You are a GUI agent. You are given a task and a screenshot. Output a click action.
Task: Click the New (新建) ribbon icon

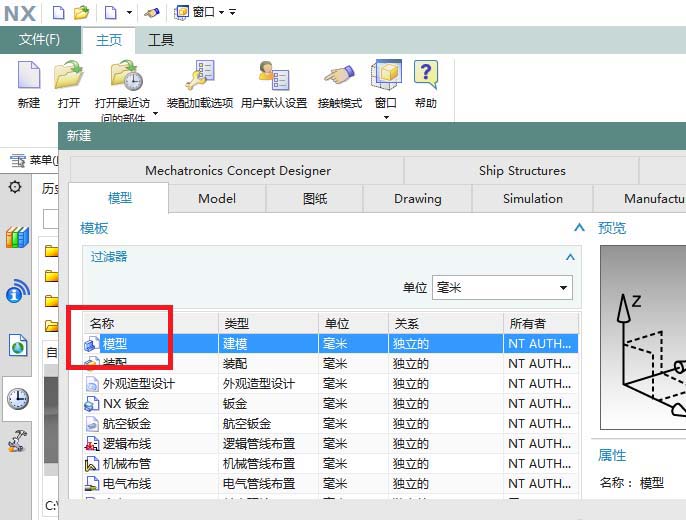tap(29, 75)
